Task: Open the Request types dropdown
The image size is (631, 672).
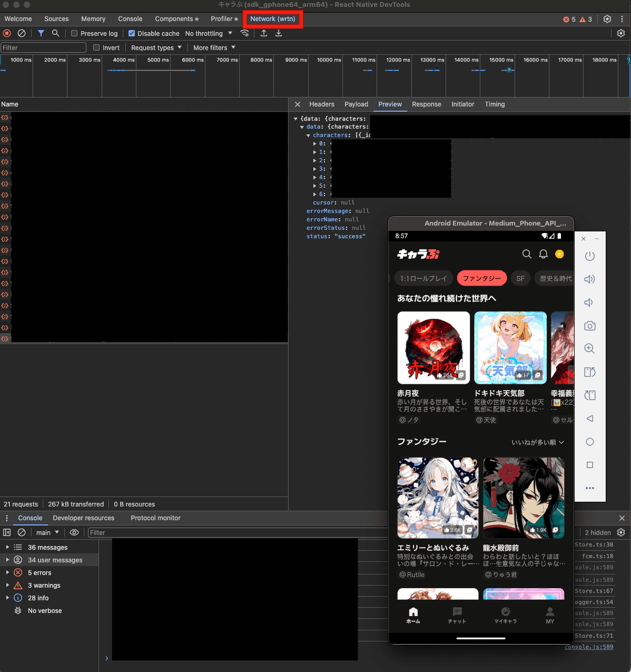Action: (156, 47)
